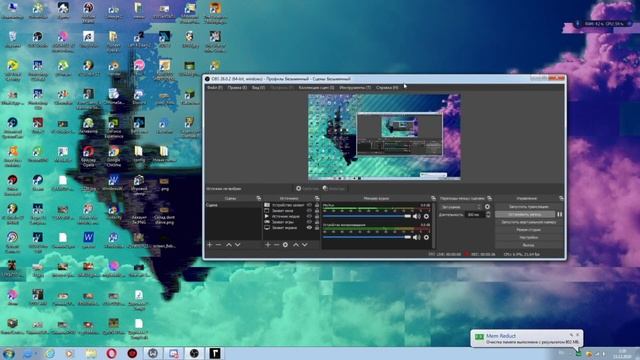Open the audio mixer scrollbar
The image size is (640, 360).
click(x=433, y=225)
